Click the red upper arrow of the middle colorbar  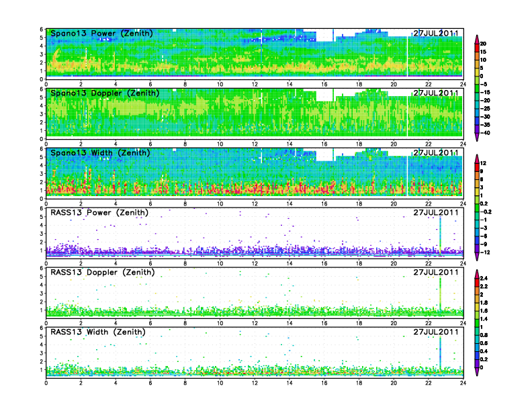tap(477, 158)
